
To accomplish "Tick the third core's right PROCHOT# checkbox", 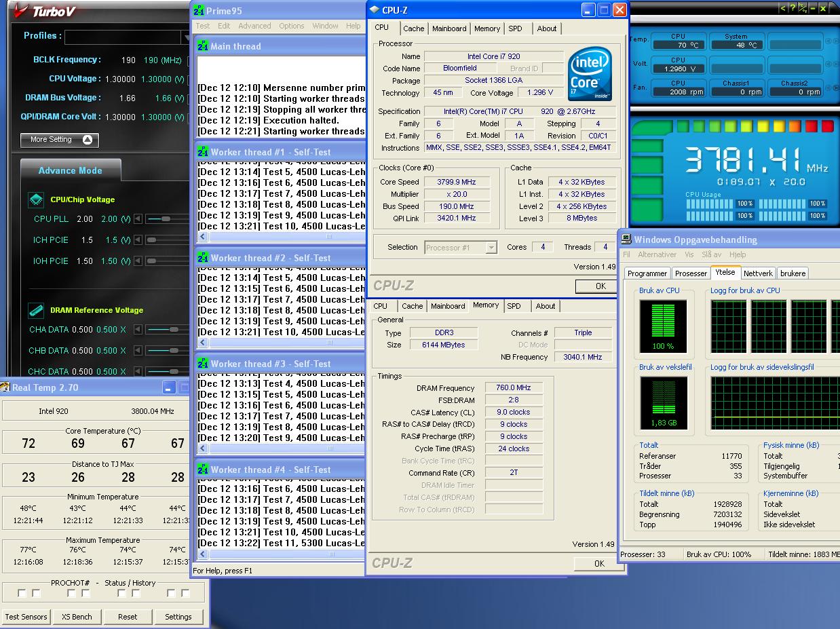I will point(136,593).
